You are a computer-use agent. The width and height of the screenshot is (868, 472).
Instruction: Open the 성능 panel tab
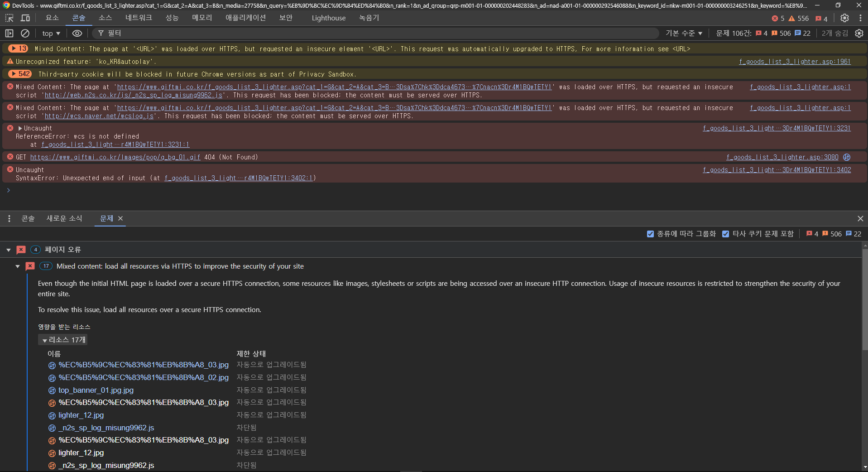click(x=172, y=18)
